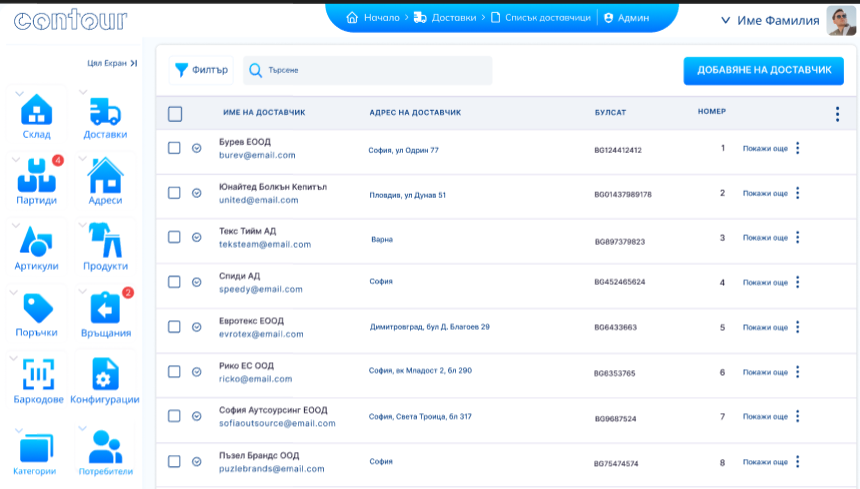Check the box for Бурев ЕООД
This screenshot has width=860, height=489.
(x=174, y=148)
